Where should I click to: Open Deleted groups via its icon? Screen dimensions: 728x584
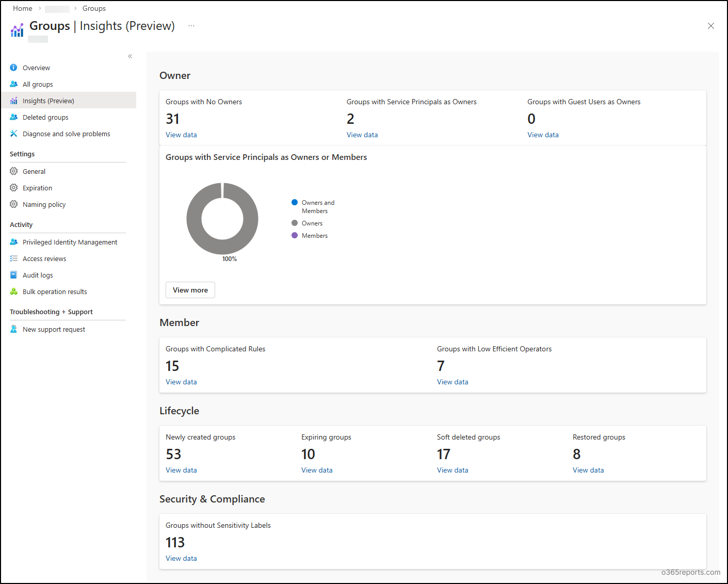(x=13, y=117)
